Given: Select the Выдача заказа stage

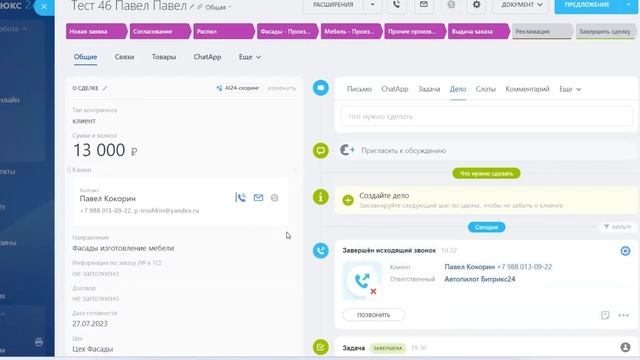Looking at the screenshot, I should (478, 31).
